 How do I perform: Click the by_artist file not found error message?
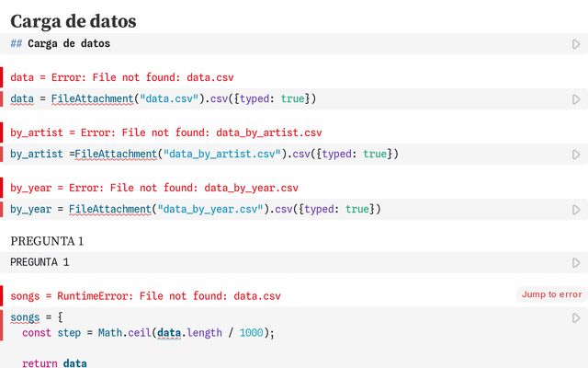pos(165,132)
